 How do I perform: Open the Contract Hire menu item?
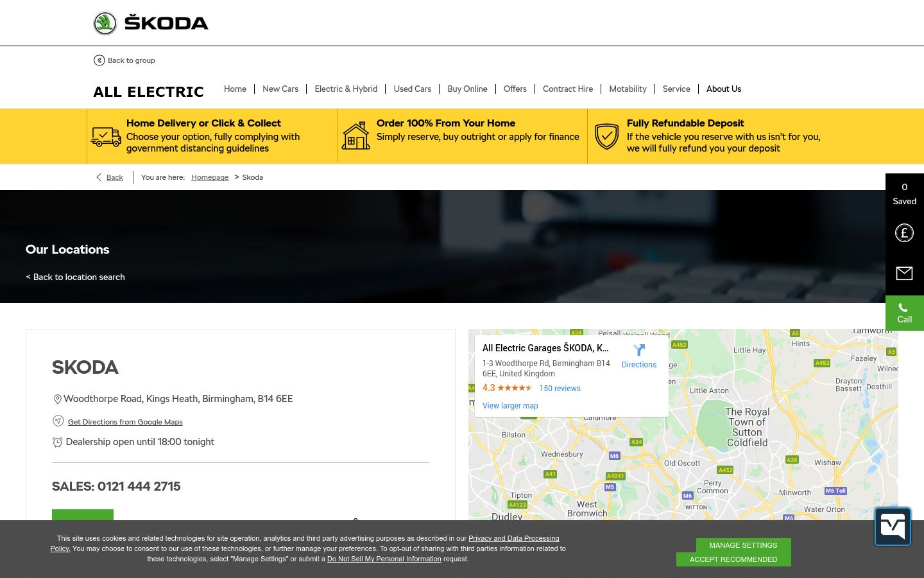click(568, 89)
